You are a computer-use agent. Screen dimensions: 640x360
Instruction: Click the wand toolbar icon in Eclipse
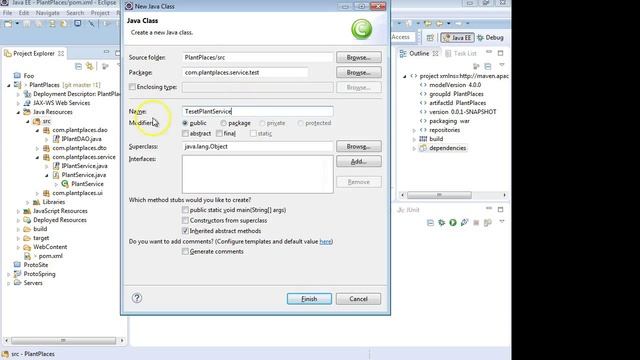click(x=91, y=24)
